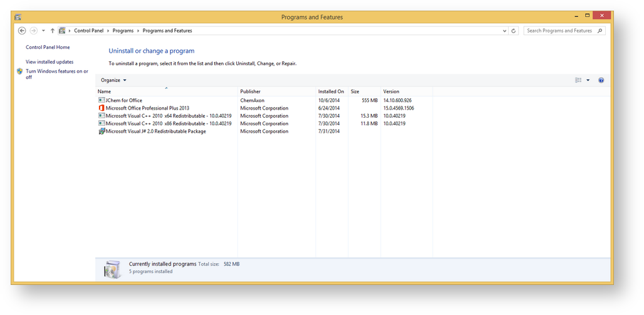Open the View installed updates link
The height and width of the screenshot is (315, 644).
pos(49,62)
